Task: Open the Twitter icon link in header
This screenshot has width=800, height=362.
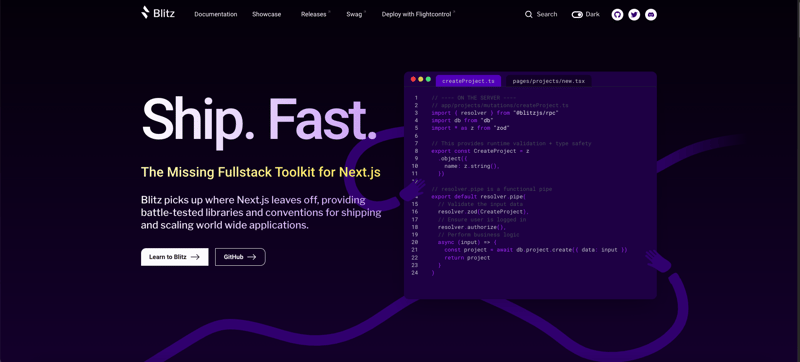Action: click(634, 14)
